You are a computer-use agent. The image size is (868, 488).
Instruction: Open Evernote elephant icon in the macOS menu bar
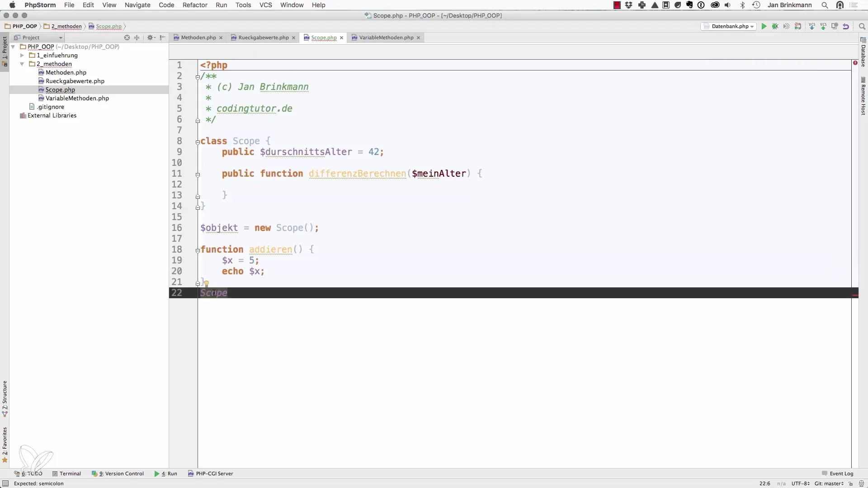point(689,5)
